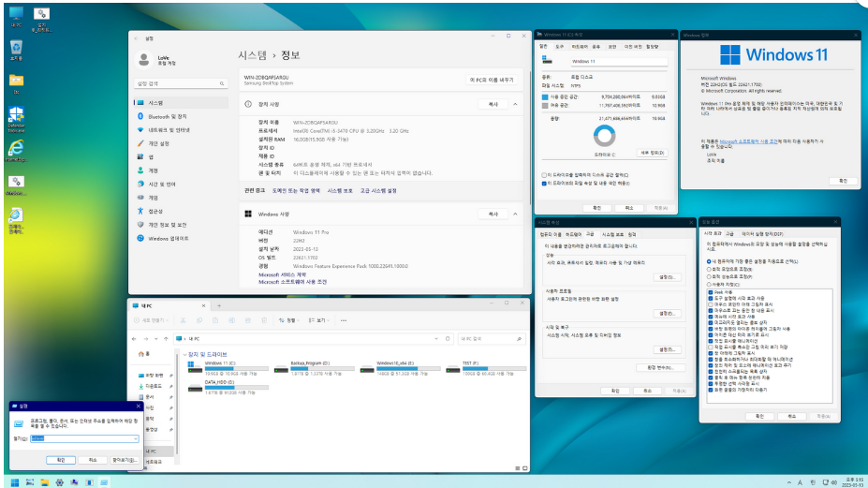The height and width of the screenshot is (488, 868).
Task: Open the New dropdown in Explorer toolbar
Action: coord(151,320)
